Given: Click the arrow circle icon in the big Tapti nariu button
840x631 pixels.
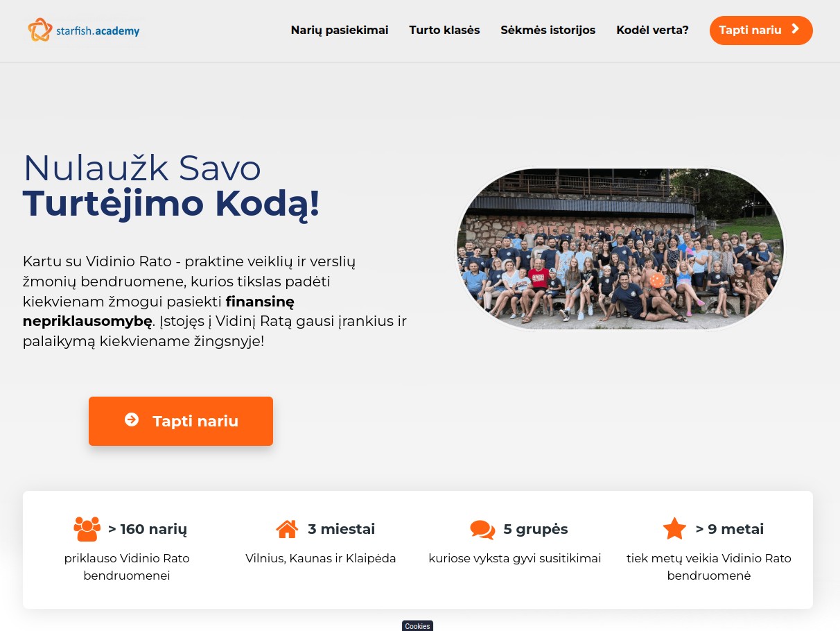Looking at the screenshot, I should point(132,420).
